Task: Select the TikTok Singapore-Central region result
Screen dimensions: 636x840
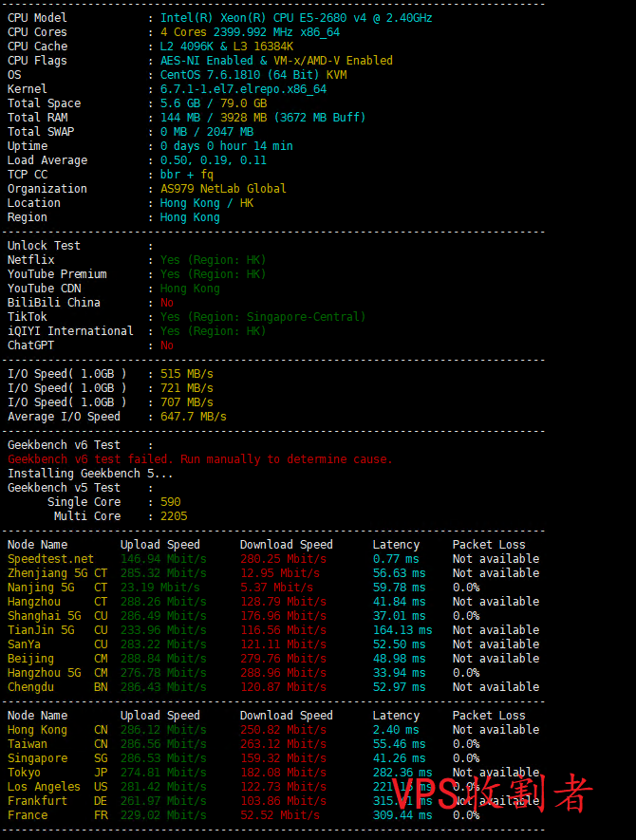Action: (262, 317)
